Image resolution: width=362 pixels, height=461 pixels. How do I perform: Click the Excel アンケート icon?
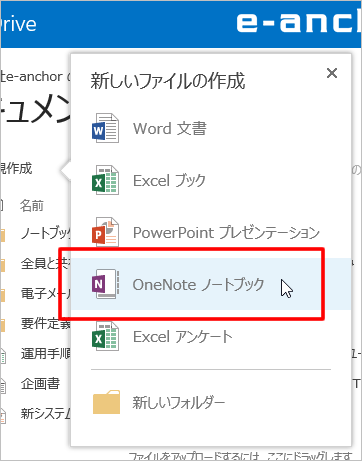click(105, 336)
